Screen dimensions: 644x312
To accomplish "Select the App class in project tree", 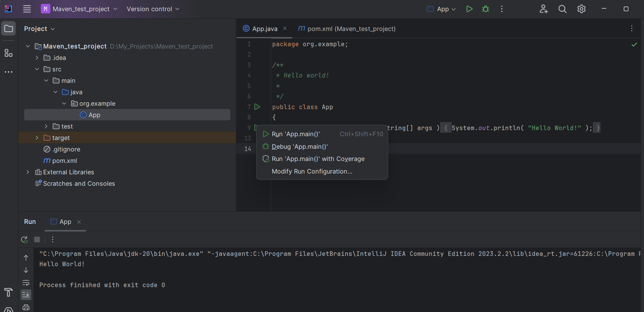I will [x=127, y=115].
